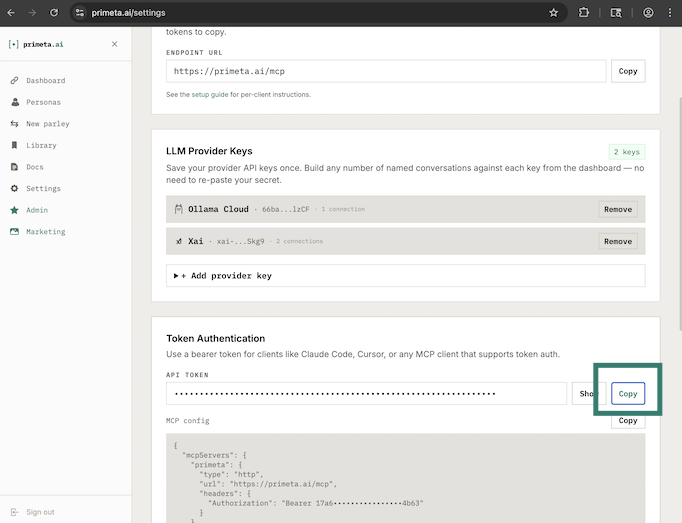Image resolution: width=682 pixels, height=523 pixels.
Task: Click the Dashboard link icon in the sidebar
Action: pyautogui.click(x=14, y=80)
